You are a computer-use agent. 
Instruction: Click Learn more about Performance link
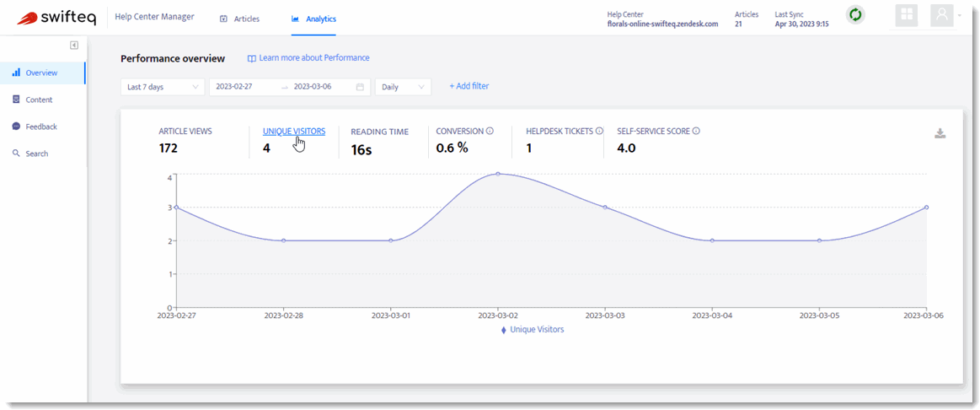[308, 57]
